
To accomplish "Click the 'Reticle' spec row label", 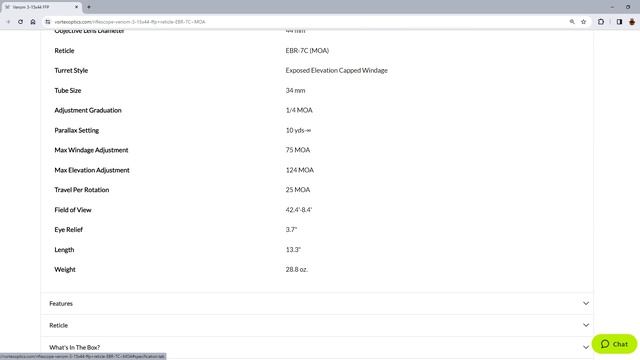I will [x=64, y=51].
